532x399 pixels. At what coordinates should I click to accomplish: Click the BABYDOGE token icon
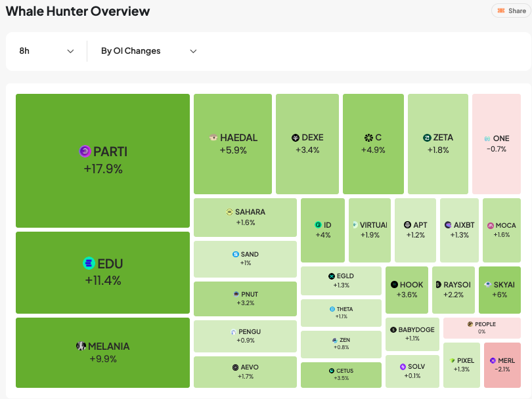(x=393, y=329)
